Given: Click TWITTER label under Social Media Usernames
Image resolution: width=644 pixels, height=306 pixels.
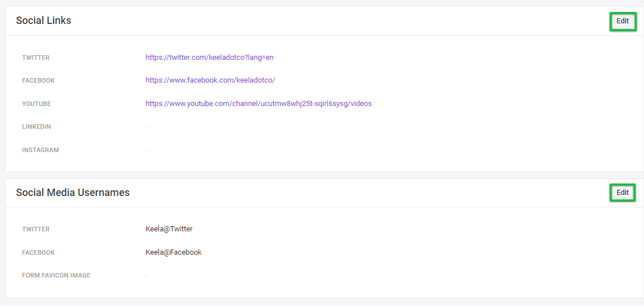Looking at the screenshot, I should point(36,229).
